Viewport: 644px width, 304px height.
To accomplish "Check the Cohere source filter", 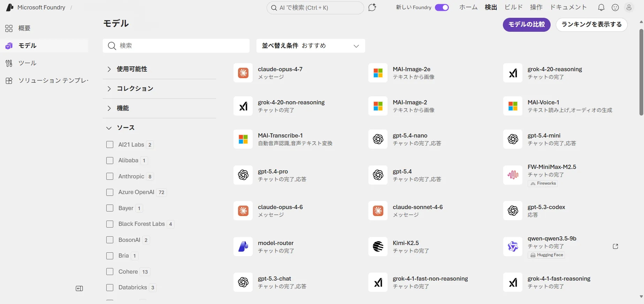I will [110, 272].
